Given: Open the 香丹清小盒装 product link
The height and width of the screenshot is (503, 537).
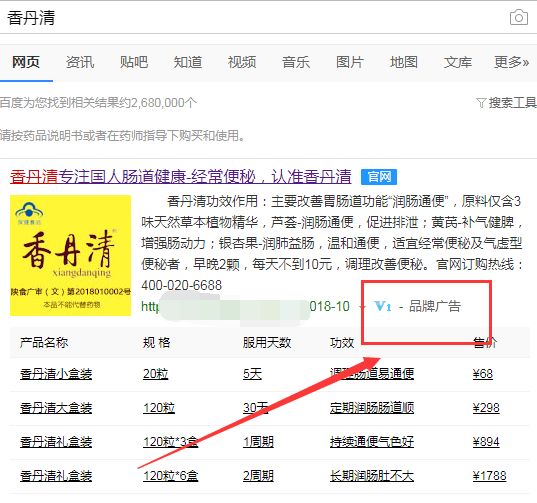Looking at the screenshot, I should [x=56, y=374].
